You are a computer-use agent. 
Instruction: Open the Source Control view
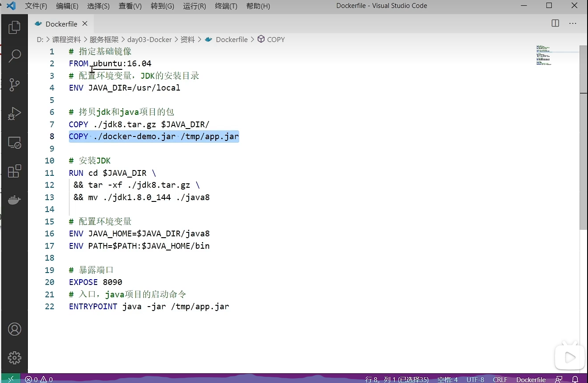14,84
